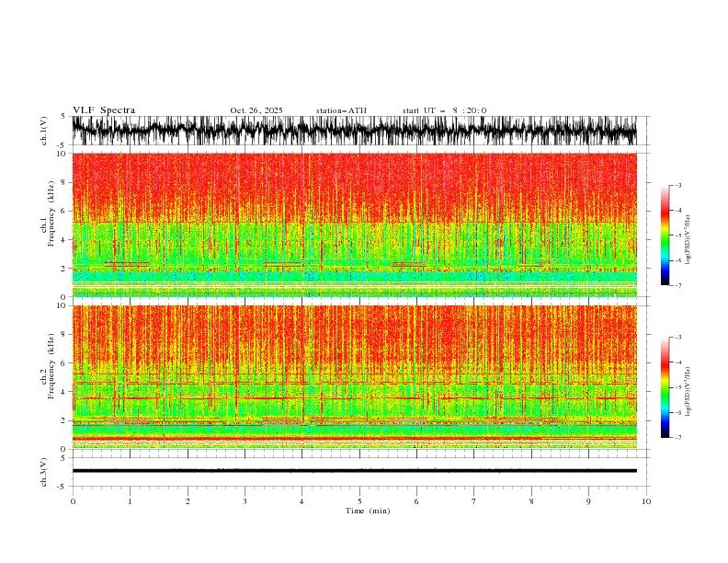728x563 pixels.
Task: Click time axis tick label "5"
Action: pyautogui.click(x=359, y=501)
